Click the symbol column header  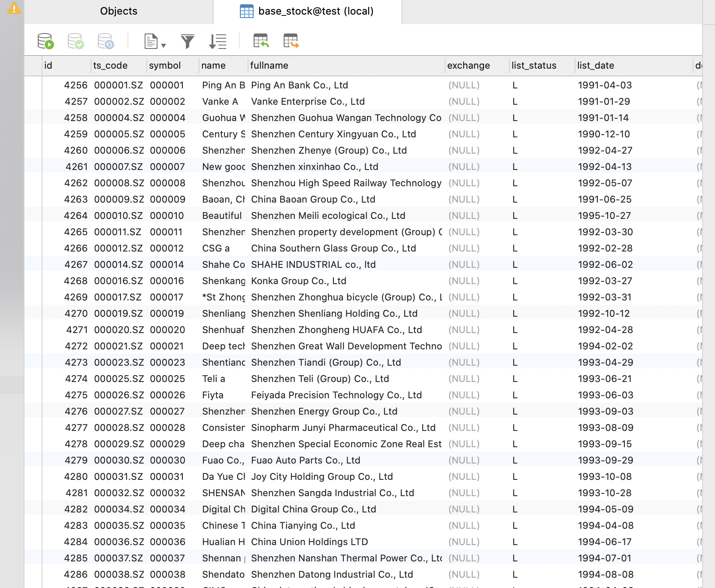[x=173, y=66]
